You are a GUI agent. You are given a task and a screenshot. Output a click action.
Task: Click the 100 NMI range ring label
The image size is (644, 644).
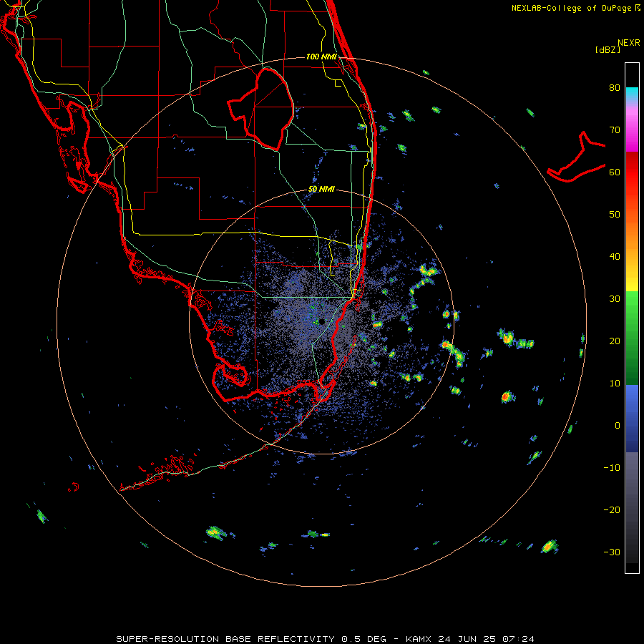tap(321, 57)
